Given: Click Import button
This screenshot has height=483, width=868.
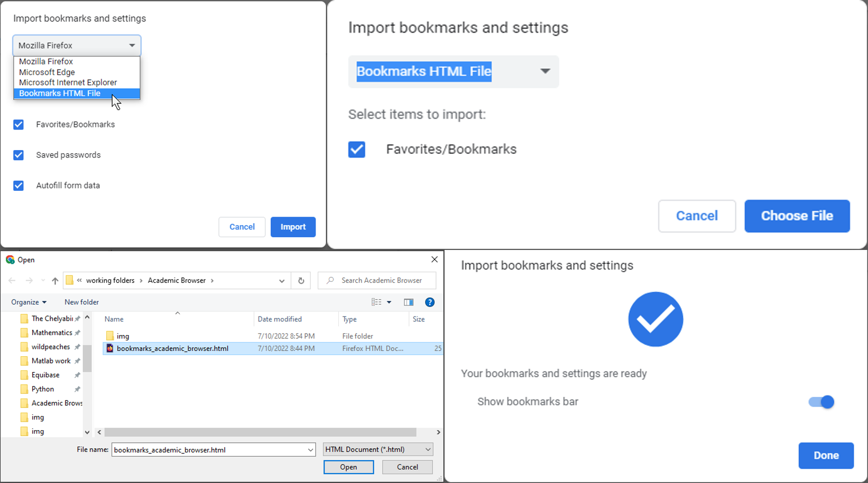Looking at the screenshot, I should click(x=293, y=227).
